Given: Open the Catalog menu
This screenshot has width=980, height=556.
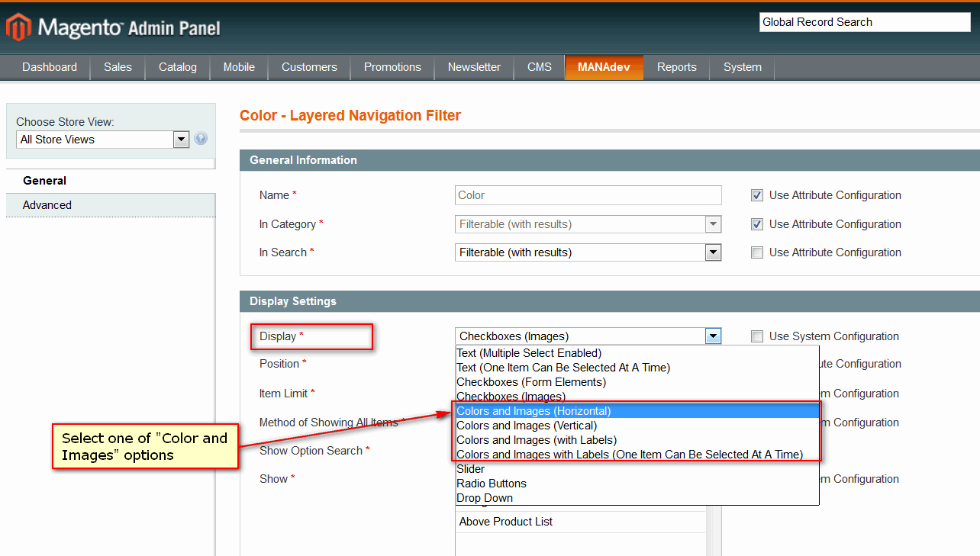Looking at the screenshot, I should [x=178, y=67].
